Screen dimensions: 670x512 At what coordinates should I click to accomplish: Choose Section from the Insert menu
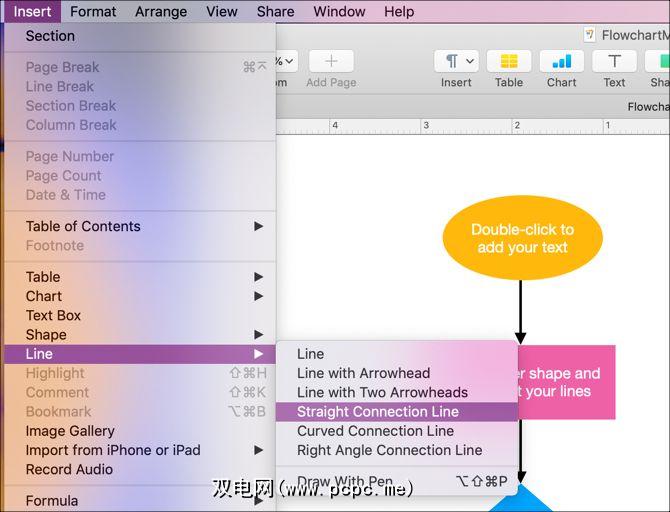[140, 36]
